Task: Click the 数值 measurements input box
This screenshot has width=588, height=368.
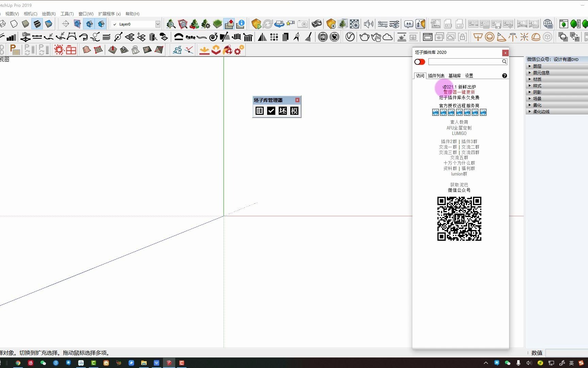Action: [x=567, y=353]
